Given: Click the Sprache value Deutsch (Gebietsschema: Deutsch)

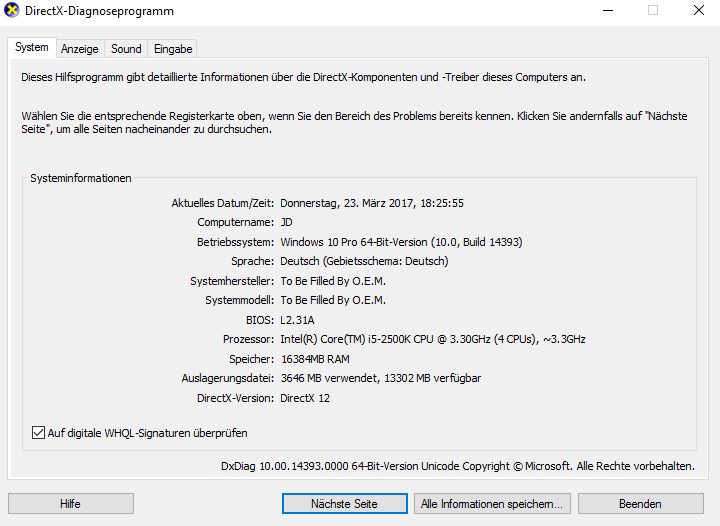Looking at the screenshot, I should (364, 261).
